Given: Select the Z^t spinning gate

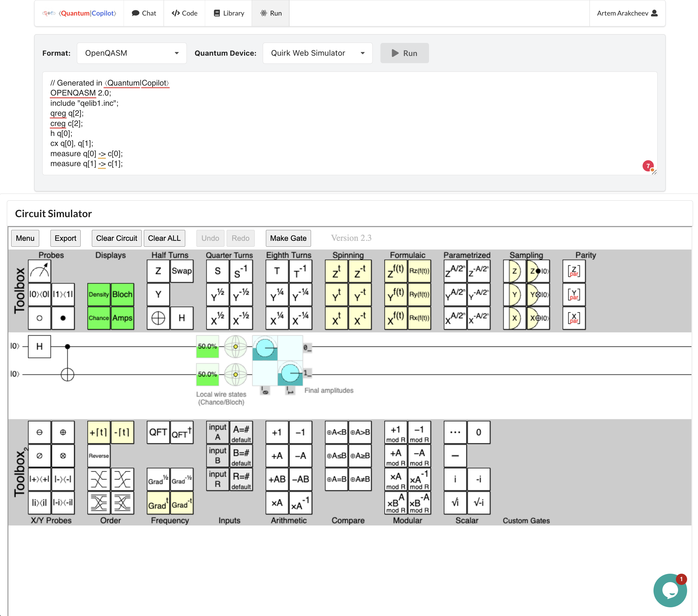Looking at the screenshot, I should (x=336, y=271).
